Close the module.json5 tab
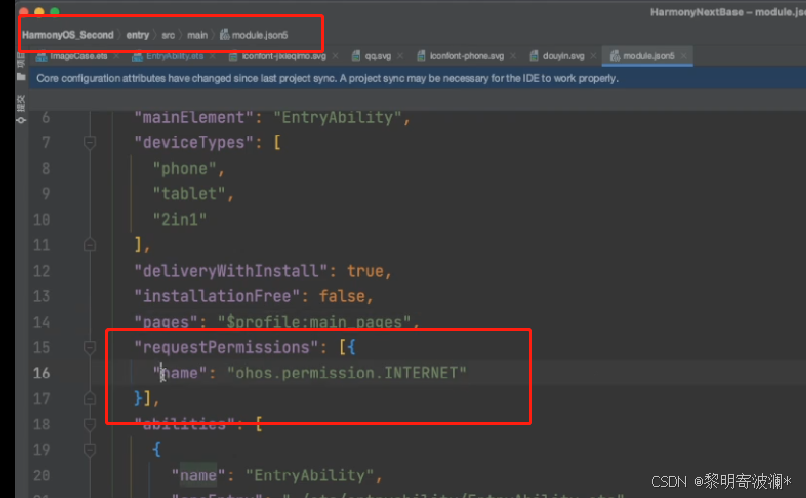The width and height of the screenshot is (806, 498). point(683,56)
